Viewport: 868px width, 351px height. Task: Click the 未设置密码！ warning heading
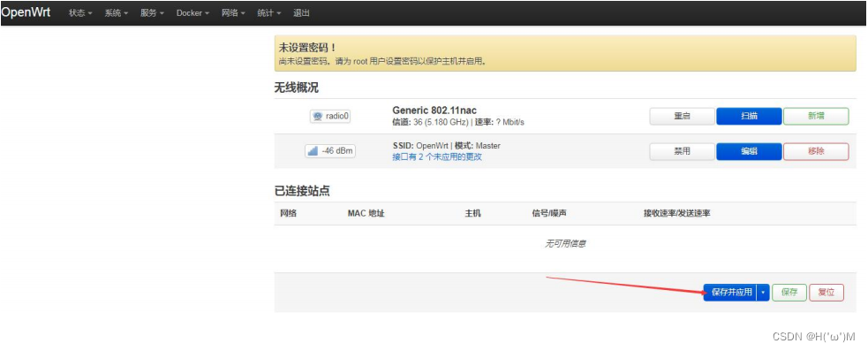click(x=307, y=49)
